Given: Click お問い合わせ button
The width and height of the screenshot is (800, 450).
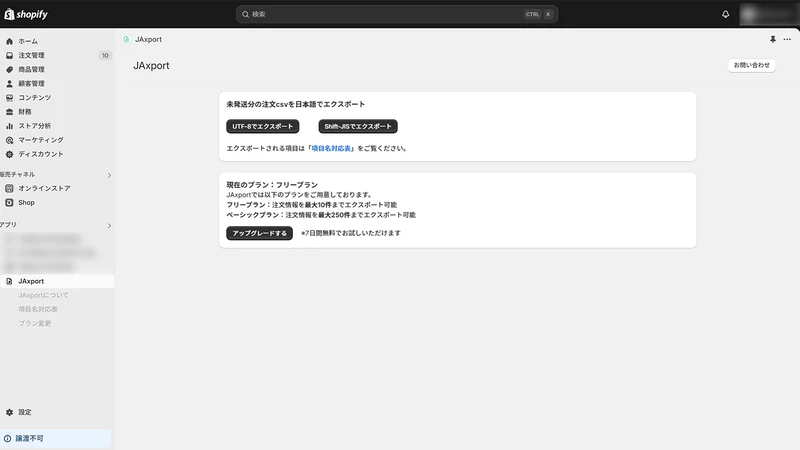Looking at the screenshot, I should (x=752, y=65).
